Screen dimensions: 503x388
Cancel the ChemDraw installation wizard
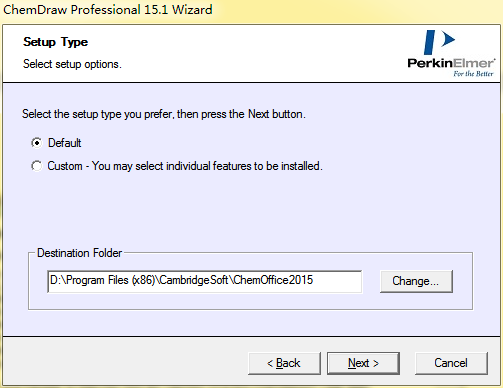(451, 363)
